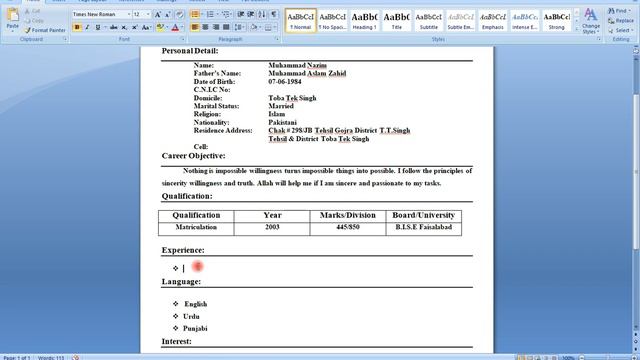The image size is (640, 360).
Task: Click Grow Font button
Action: 158,15
